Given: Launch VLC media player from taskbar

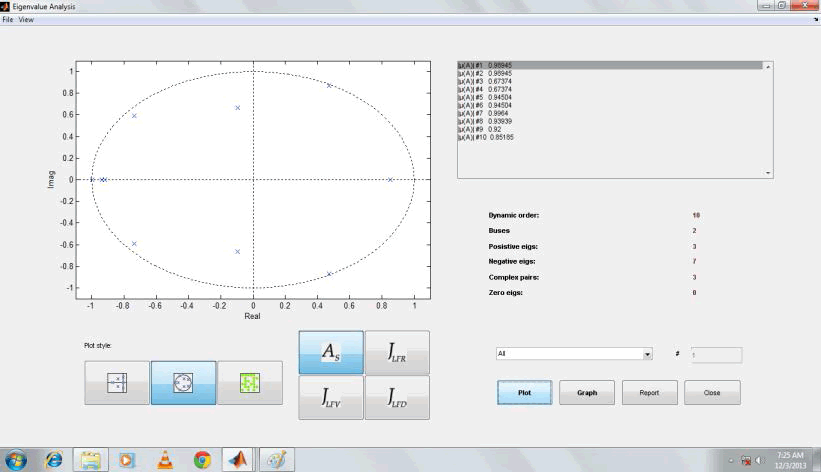Looking at the screenshot, I should tap(165, 459).
